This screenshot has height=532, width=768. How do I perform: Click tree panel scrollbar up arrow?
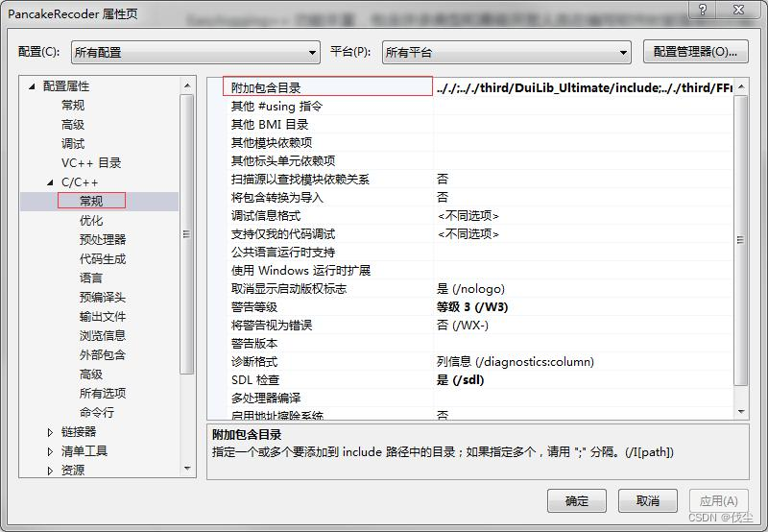pos(187,85)
